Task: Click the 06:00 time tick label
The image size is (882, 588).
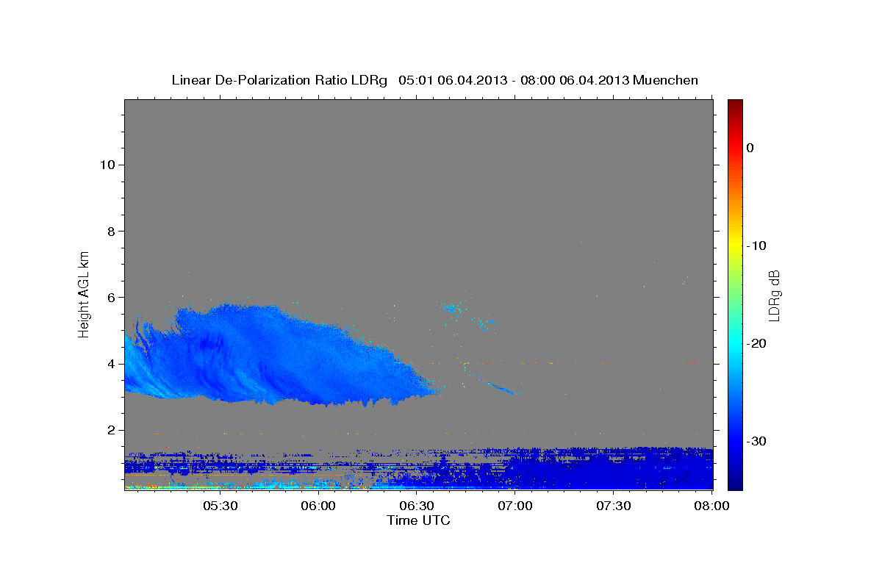Action: click(318, 506)
